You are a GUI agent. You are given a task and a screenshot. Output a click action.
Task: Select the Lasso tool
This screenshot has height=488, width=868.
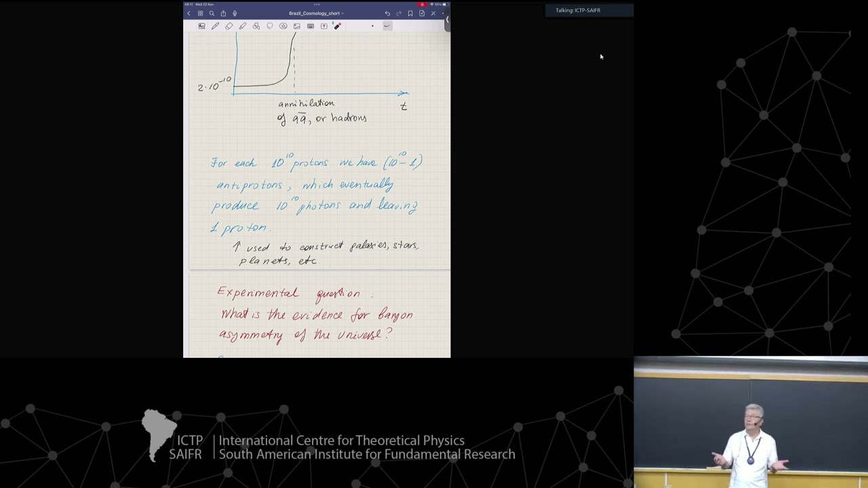click(x=269, y=26)
